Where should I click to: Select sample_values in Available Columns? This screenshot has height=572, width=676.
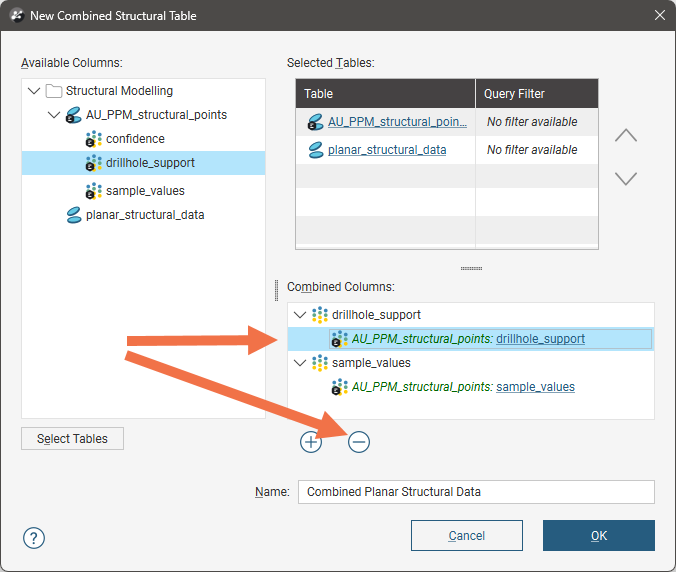pyautogui.click(x=145, y=191)
